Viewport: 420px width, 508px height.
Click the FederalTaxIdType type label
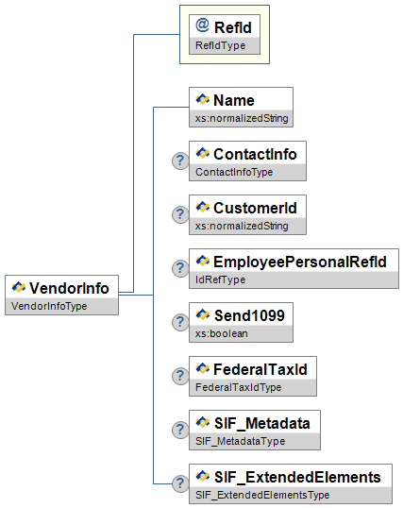point(239,387)
